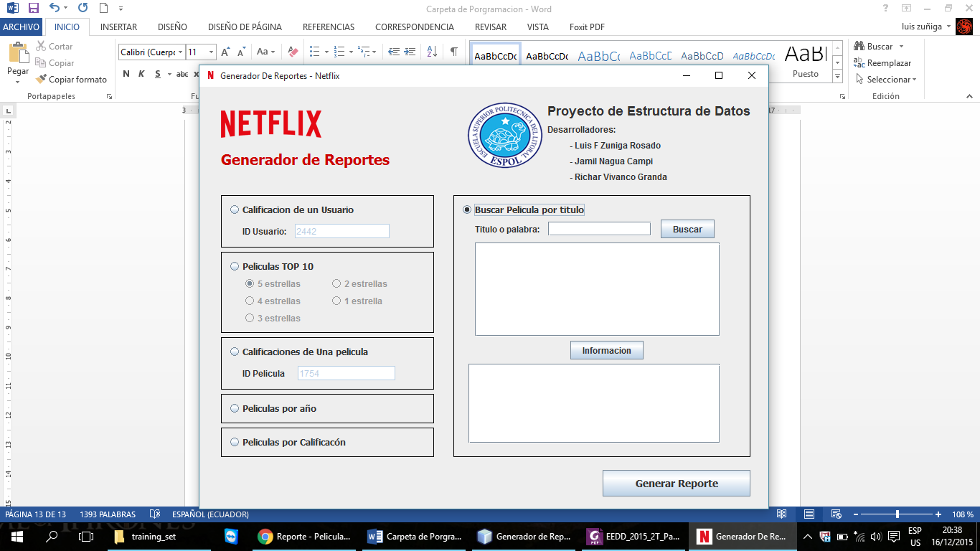Viewport: 980px width, 551px height.
Task: Open the INSERTAR ribbon tab
Action: (118, 27)
